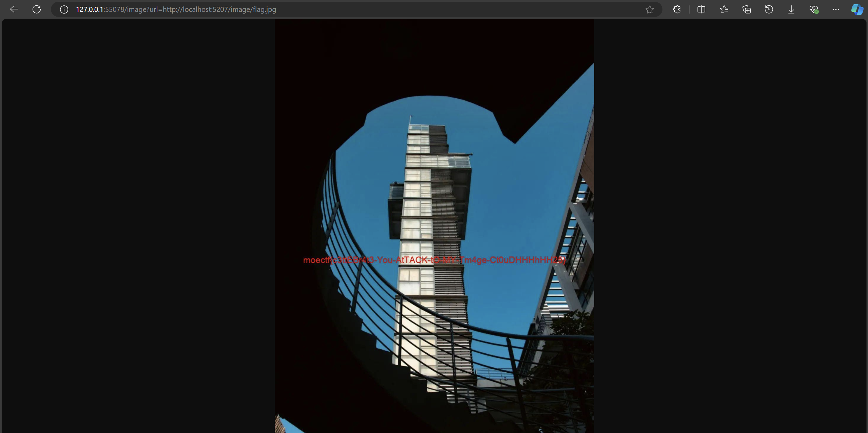868x433 pixels.
Task: Click the dark area right of the image
Action: click(729, 224)
